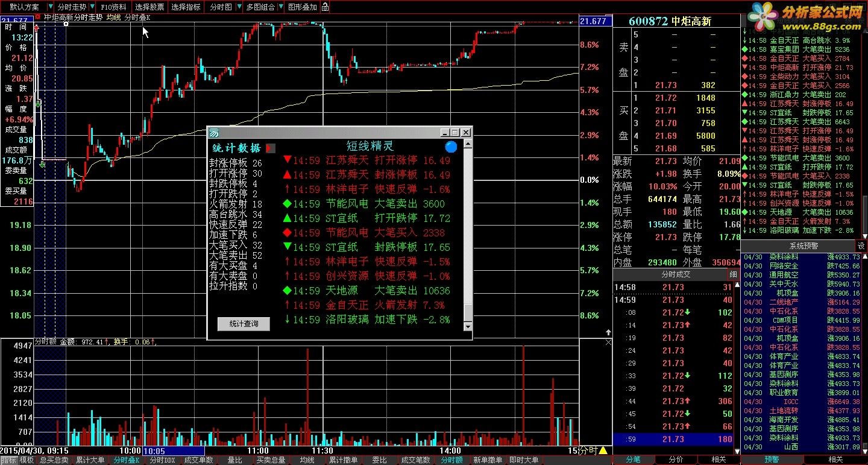Switch to 委比 indicator tab

[379, 460]
